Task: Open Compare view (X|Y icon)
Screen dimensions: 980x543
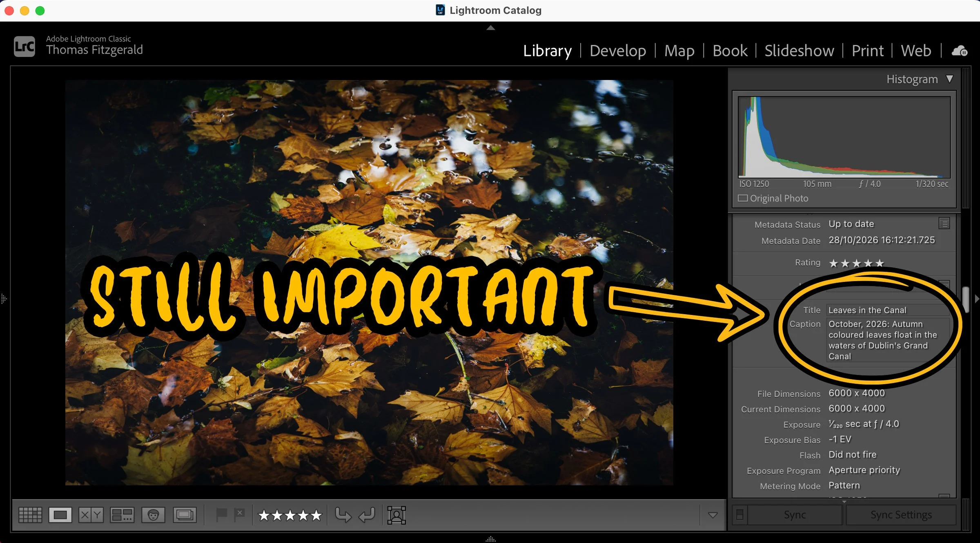Action: pos(91,515)
